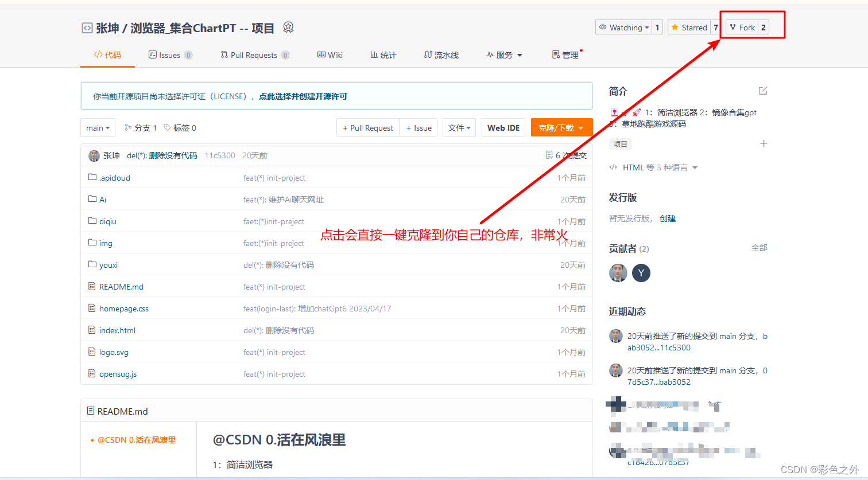The height and width of the screenshot is (480, 868).
Task: Click the README.md panel file icon
Action: tap(91, 411)
